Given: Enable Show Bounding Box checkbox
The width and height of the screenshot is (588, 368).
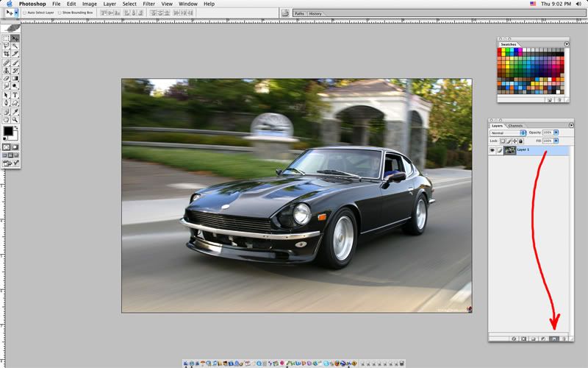Looking at the screenshot, I should [60, 13].
